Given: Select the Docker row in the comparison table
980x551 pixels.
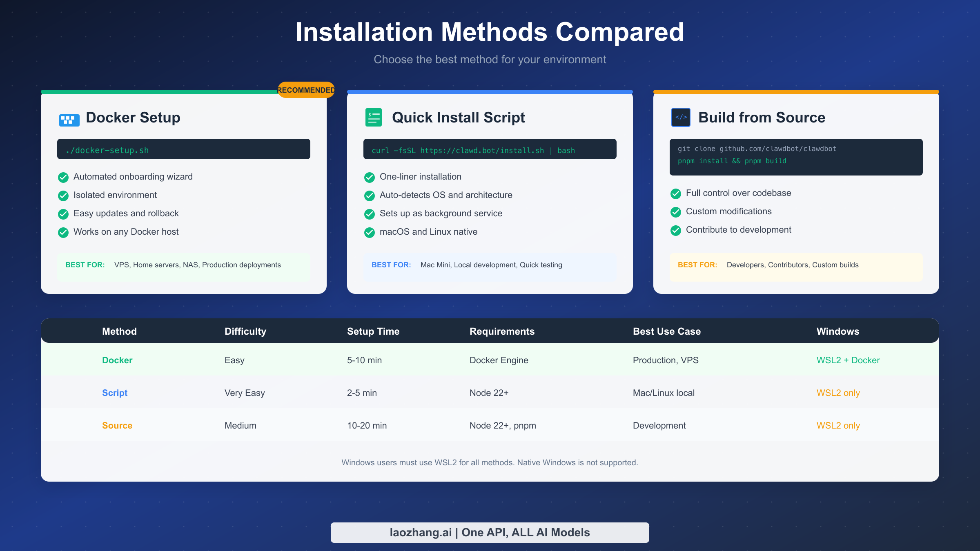Looking at the screenshot, I should coord(490,360).
